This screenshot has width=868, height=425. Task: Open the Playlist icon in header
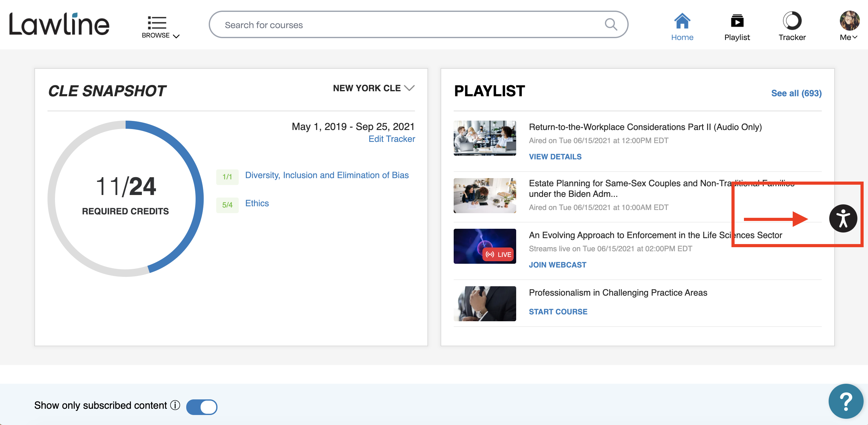tap(737, 21)
